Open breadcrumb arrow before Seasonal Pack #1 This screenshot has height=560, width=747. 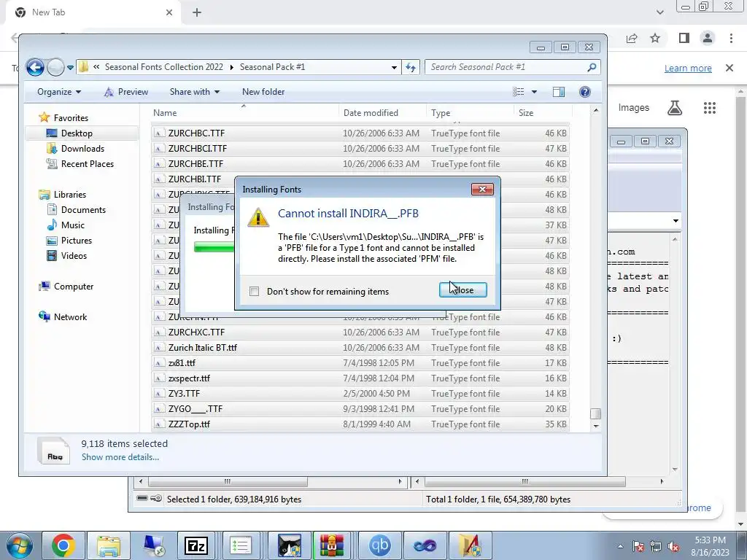(x=231, y=67)
